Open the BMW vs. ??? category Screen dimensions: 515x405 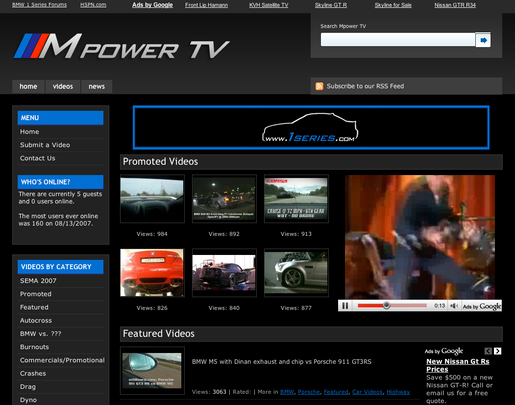[40, 334]
